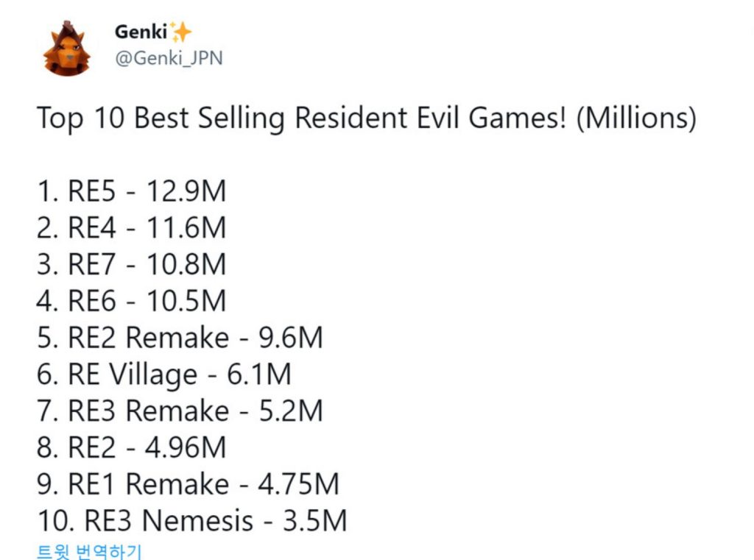Click the RE Village - 6.1M entry

pyautogui.click(x=164, y=375)
